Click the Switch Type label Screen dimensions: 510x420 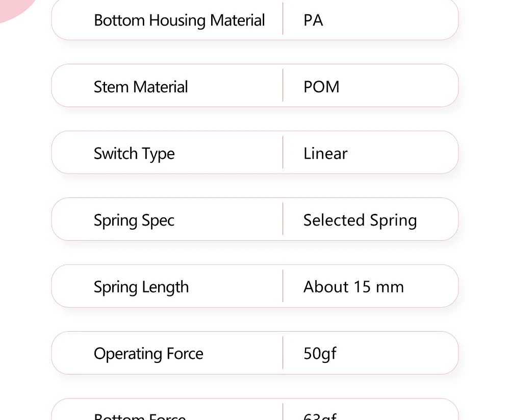(134, 154)
